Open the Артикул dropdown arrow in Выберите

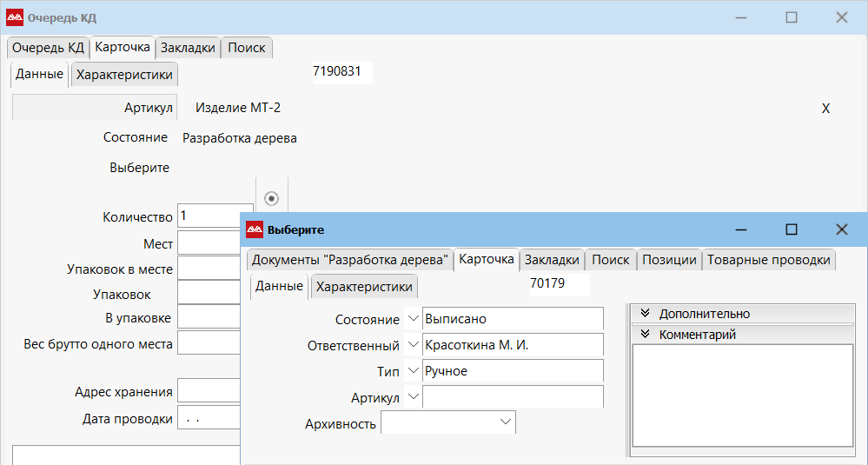pyautogui.click(x=412, y=397)
